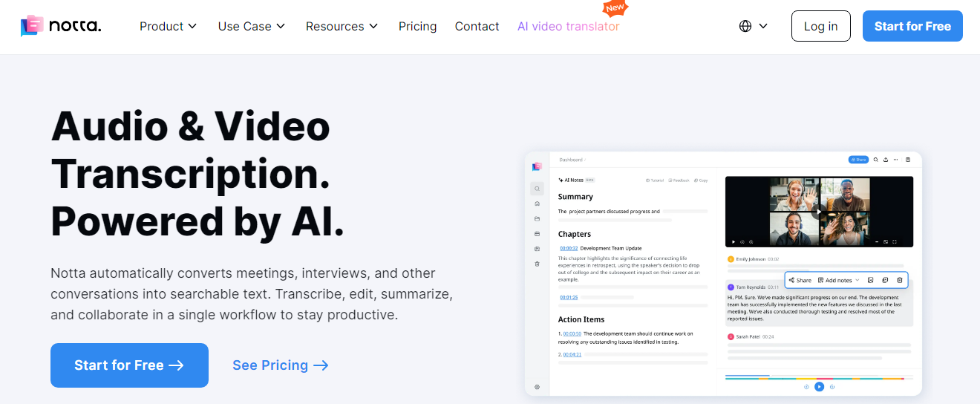Jump to timestamp 00:00:32 chapter
The image size is (980, 404).
569,248
